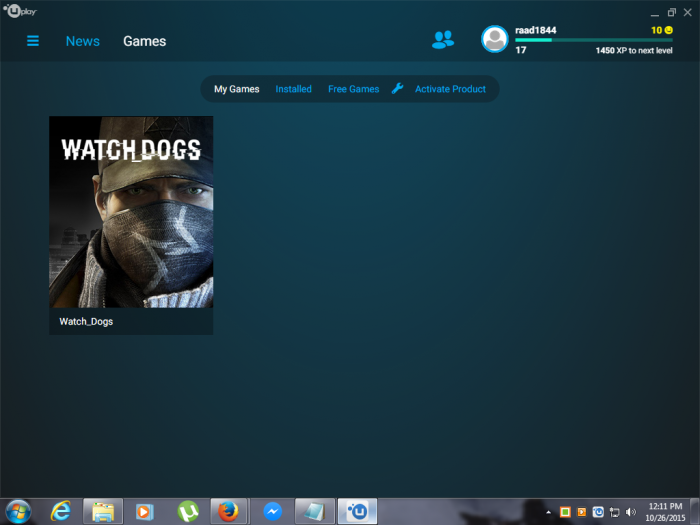Click the green square tray icon
The image size is (700, 525).
coord(565,512)
